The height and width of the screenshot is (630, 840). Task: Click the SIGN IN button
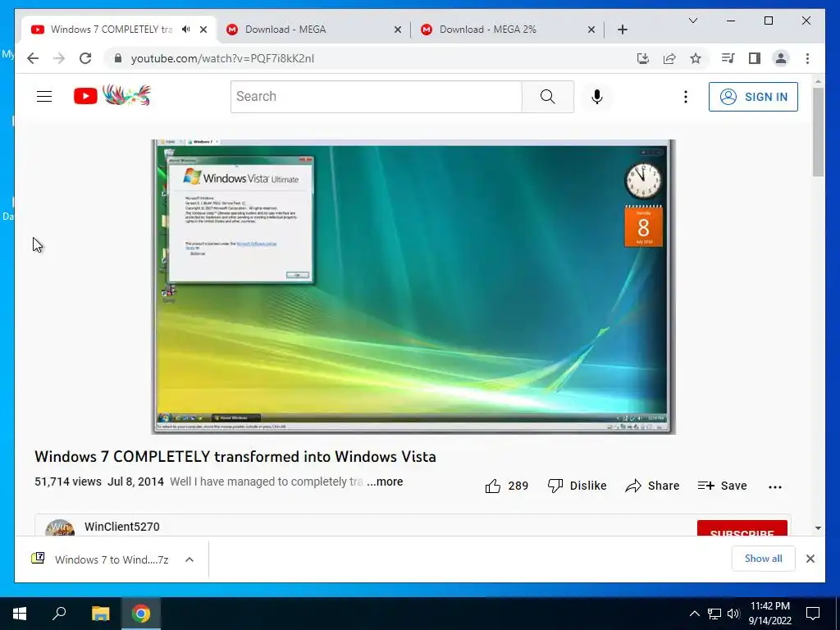click(753, 97)
